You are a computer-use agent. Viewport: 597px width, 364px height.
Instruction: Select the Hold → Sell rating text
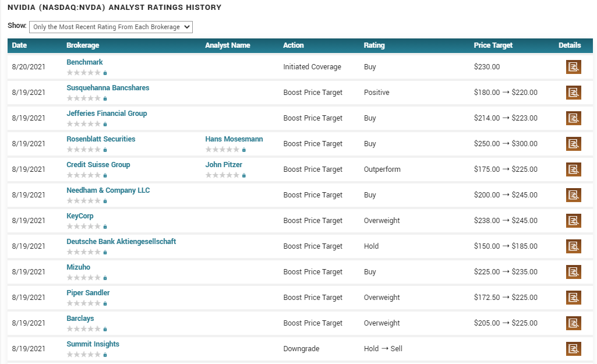pos(383,349)
